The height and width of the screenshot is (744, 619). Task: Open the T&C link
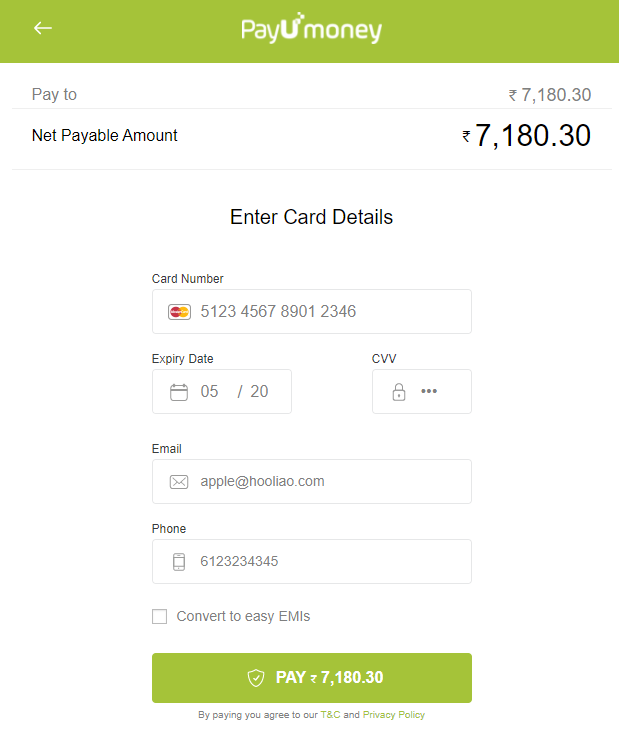pyautogui.click(x=330, y=715)
